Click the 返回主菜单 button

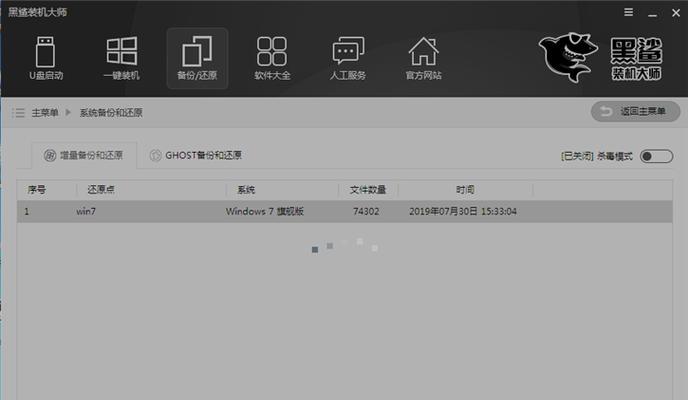tap(635, 111)
